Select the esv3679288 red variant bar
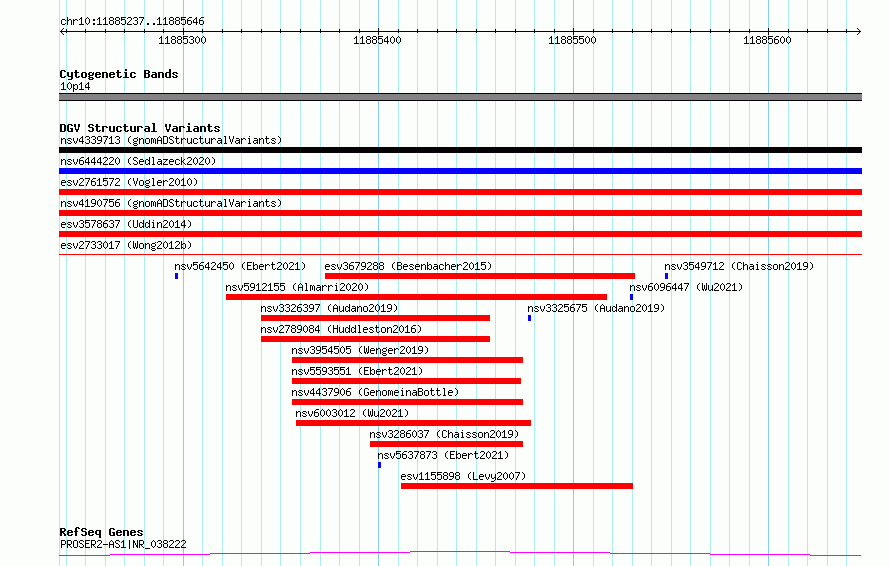Image resolution: width=890 pixels, height=566 pixels. pos(480,276)
